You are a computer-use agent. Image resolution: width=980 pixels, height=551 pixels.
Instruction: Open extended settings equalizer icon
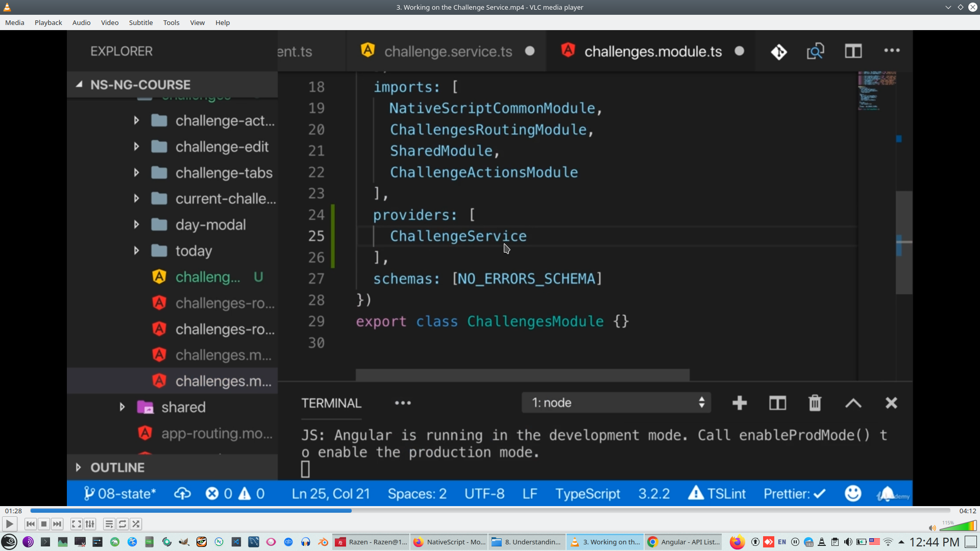coord(90,524)
